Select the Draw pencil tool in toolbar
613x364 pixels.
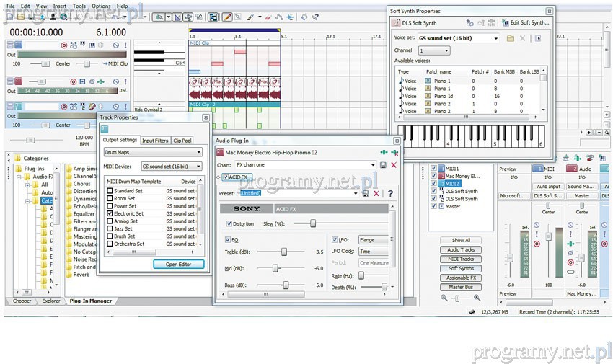[x=226, y=16]
